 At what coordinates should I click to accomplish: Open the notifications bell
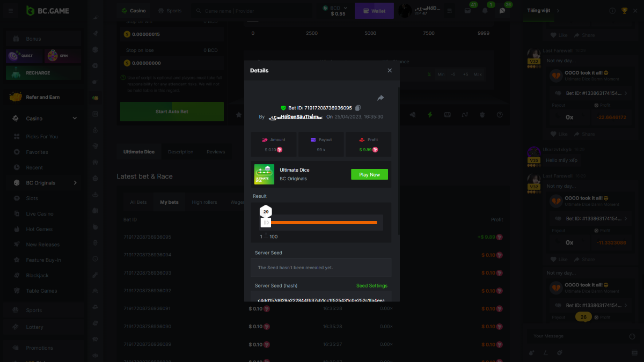pyautogui.click(x=485, y=11)
